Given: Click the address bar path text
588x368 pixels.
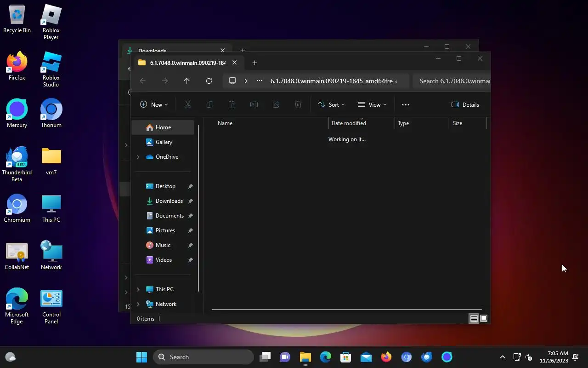Looking at the screenshot, I should 334,81.
